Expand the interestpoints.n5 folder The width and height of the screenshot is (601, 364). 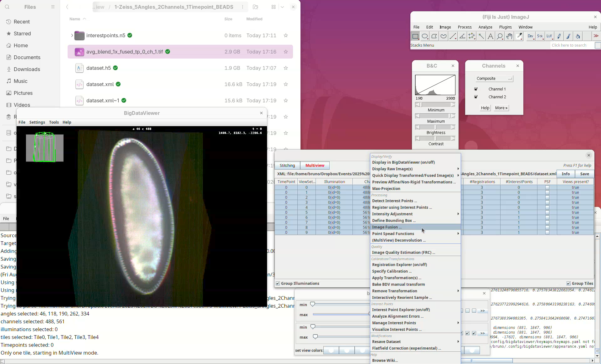point(72,35)
